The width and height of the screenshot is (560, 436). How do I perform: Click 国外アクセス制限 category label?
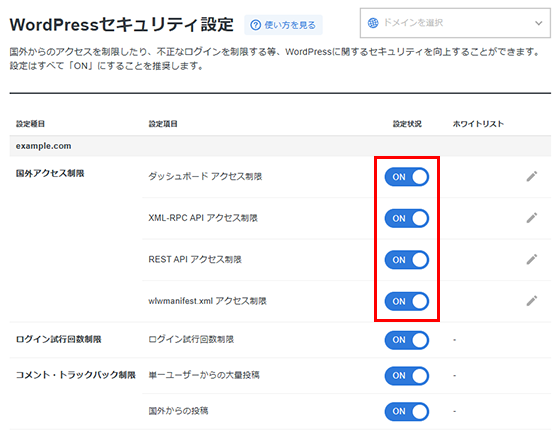pyautogui.click(x=50, y=173)
